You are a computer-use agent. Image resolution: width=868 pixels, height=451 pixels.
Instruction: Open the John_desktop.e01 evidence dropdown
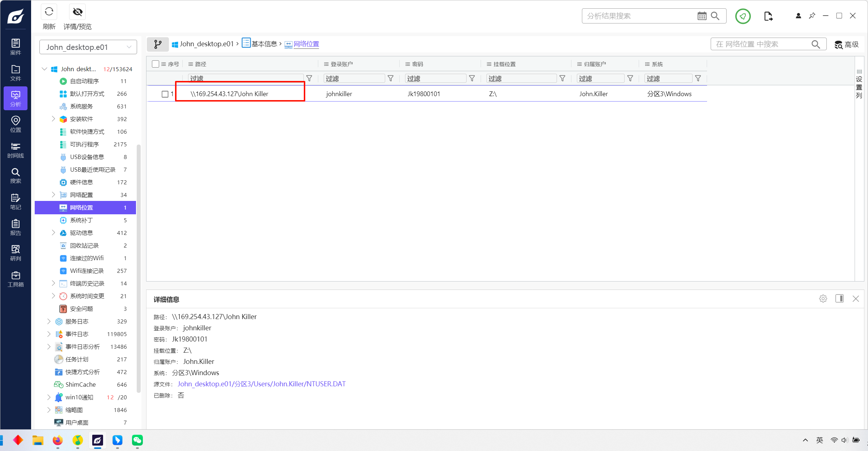(x=88, y=47)
